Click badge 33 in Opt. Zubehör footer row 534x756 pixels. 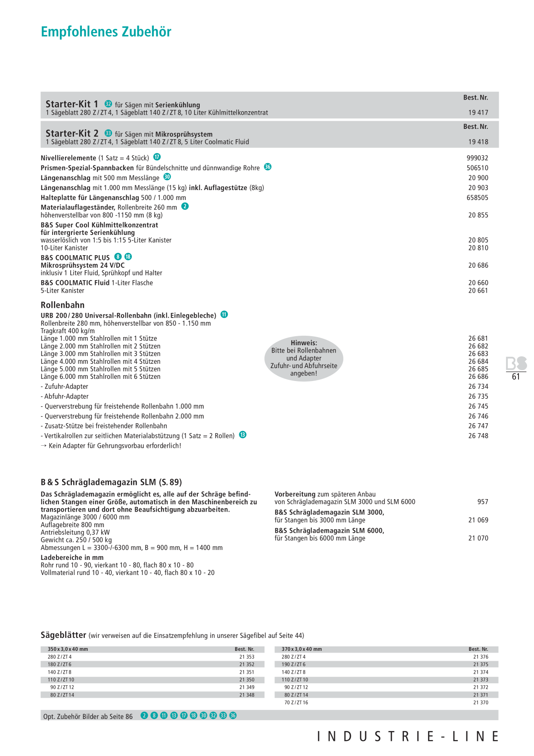pos(223,715)
